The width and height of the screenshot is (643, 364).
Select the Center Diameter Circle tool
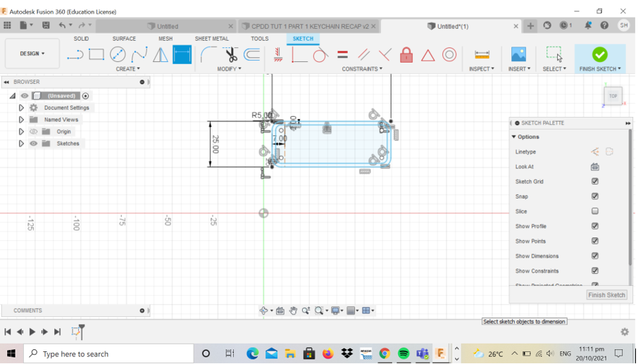(x=118, y=54)
